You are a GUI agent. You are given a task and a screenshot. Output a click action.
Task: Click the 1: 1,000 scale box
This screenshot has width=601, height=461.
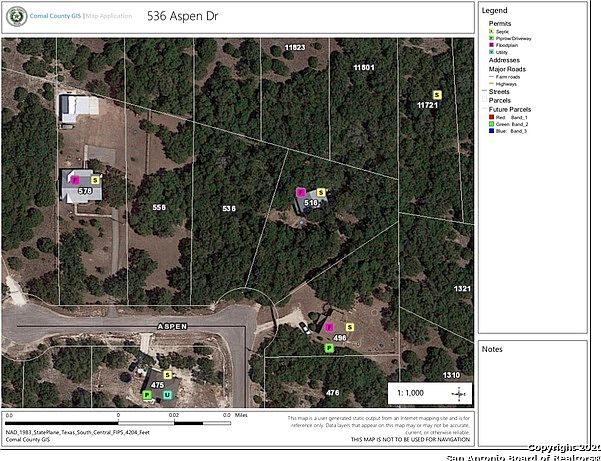[x=430, y=393]
